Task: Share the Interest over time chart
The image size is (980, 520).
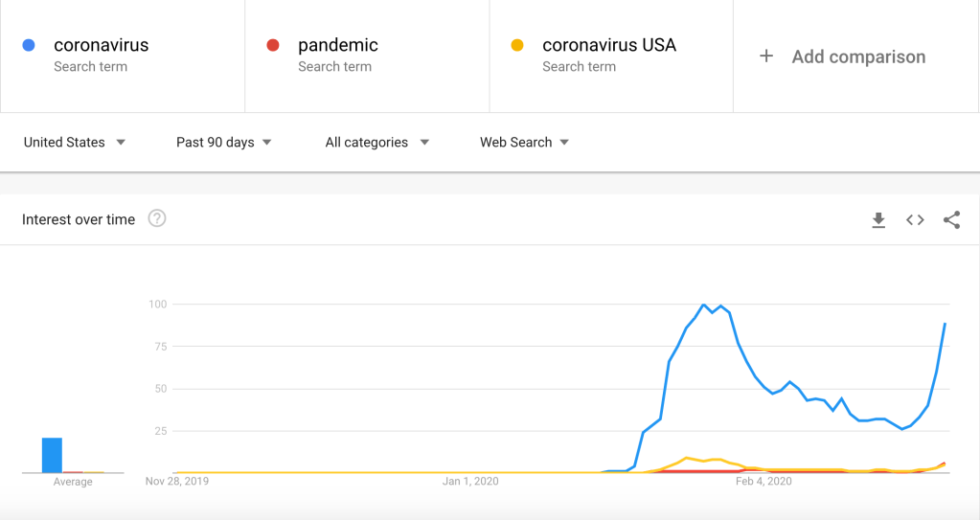Action: (951, 220)
